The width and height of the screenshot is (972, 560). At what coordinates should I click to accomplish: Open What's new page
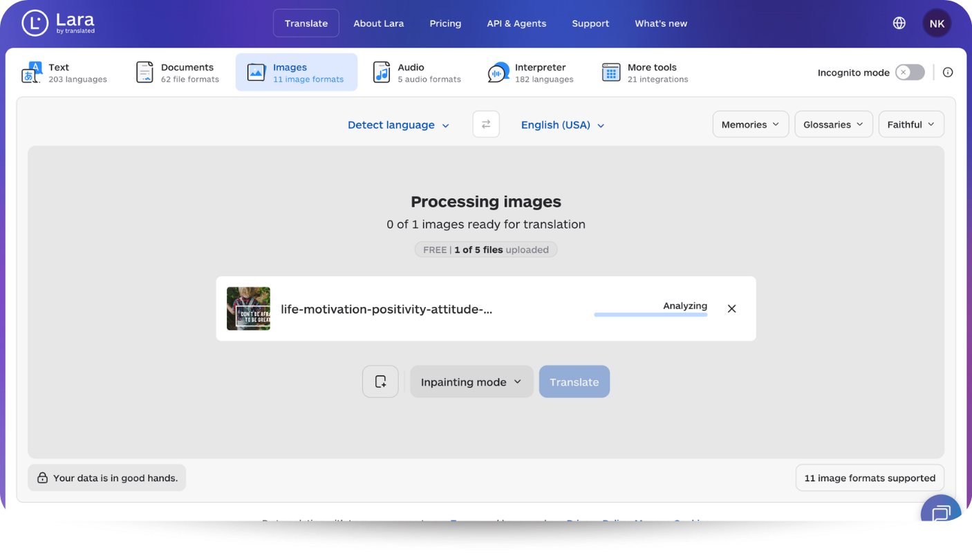[x=661, y=24]
